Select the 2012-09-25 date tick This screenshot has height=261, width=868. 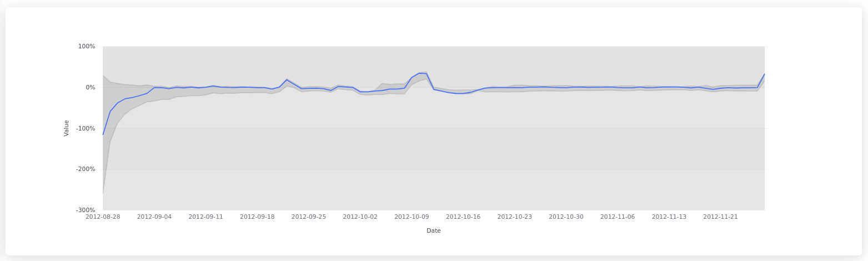(309, 217)
